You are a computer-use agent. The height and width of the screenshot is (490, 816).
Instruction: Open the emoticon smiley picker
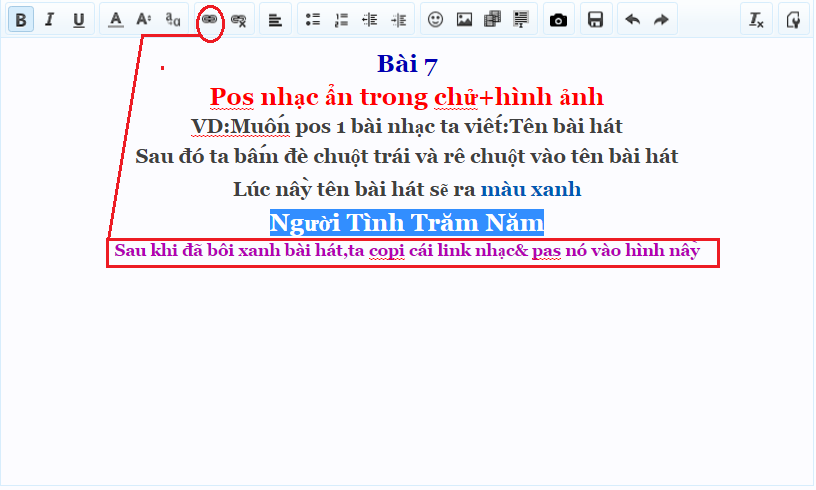[436, 20]
